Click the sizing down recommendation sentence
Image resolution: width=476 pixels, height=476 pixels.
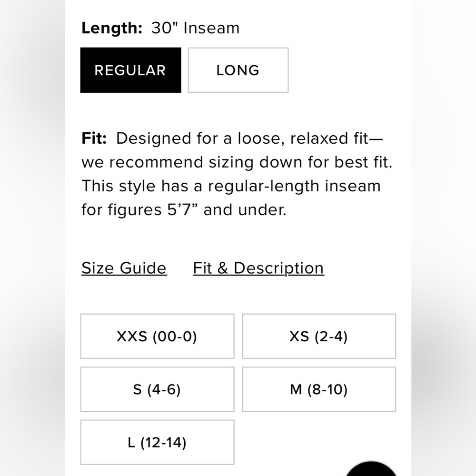(237, 162)
